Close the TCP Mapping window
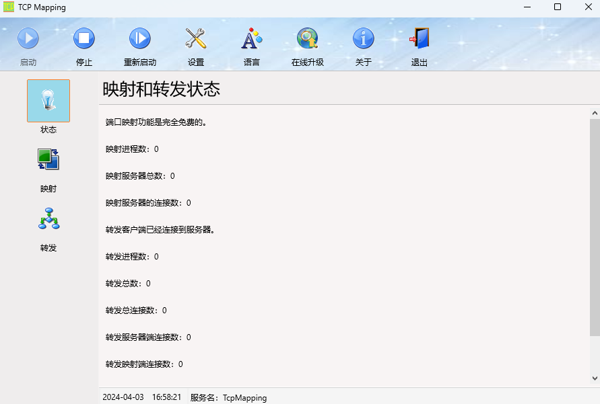This screenshot has width=600, height=404. (585, 7)
